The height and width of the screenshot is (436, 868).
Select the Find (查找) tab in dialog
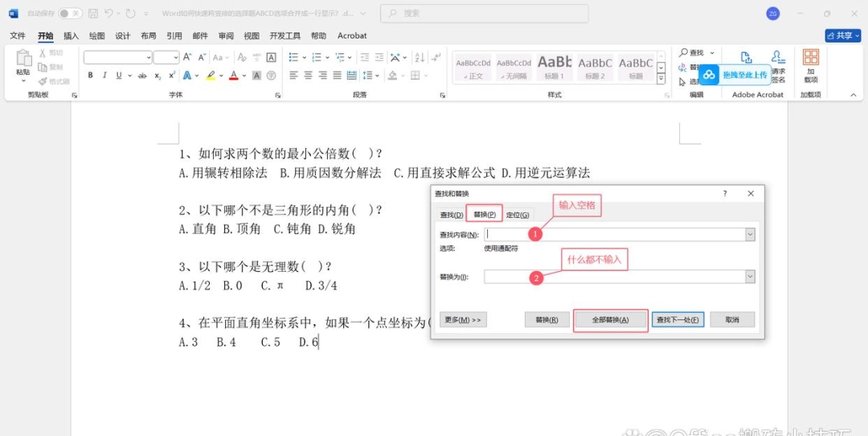pyautogui.click(x=451, y=215)
